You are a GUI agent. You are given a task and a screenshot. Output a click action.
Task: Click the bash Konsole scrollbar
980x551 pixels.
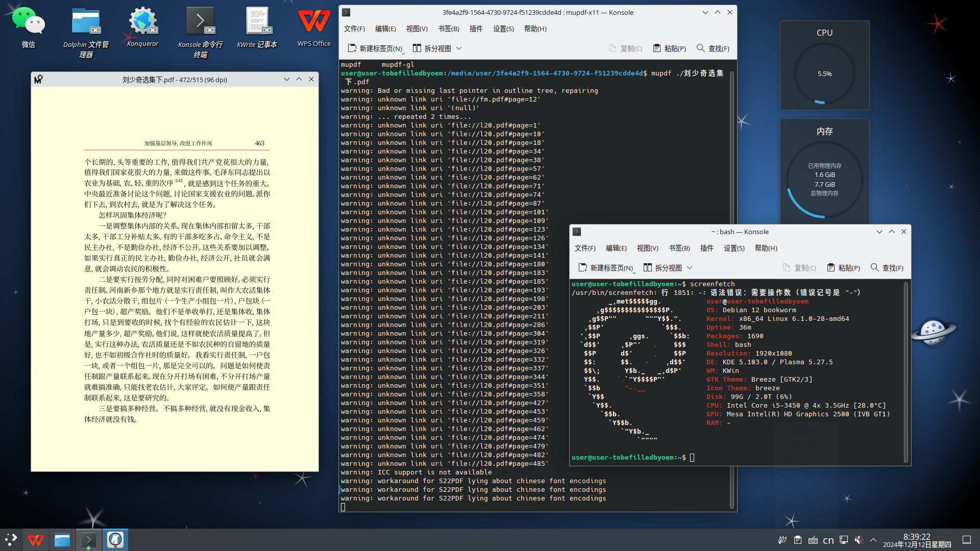coord(906,372)
